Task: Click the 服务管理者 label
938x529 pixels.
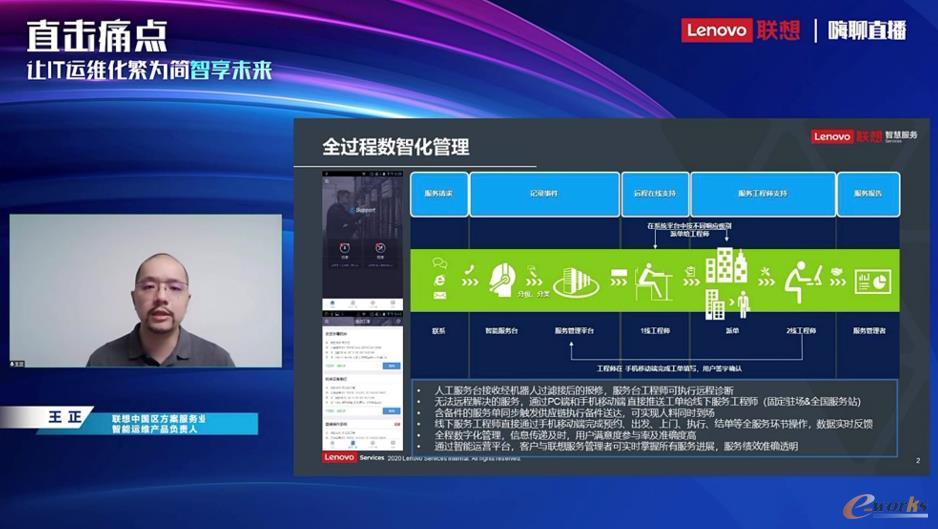Action: 869,330
